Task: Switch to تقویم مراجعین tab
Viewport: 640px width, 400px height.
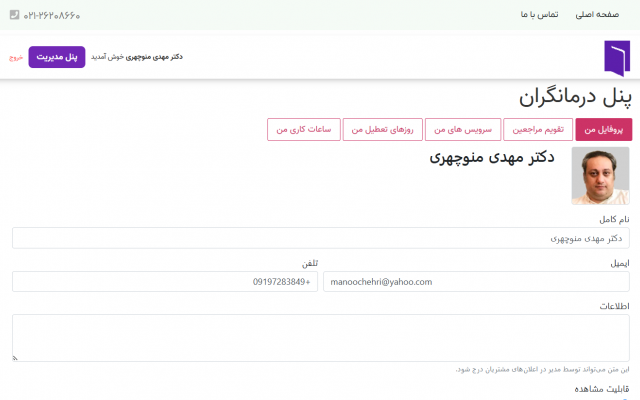Action: (538, 130)
